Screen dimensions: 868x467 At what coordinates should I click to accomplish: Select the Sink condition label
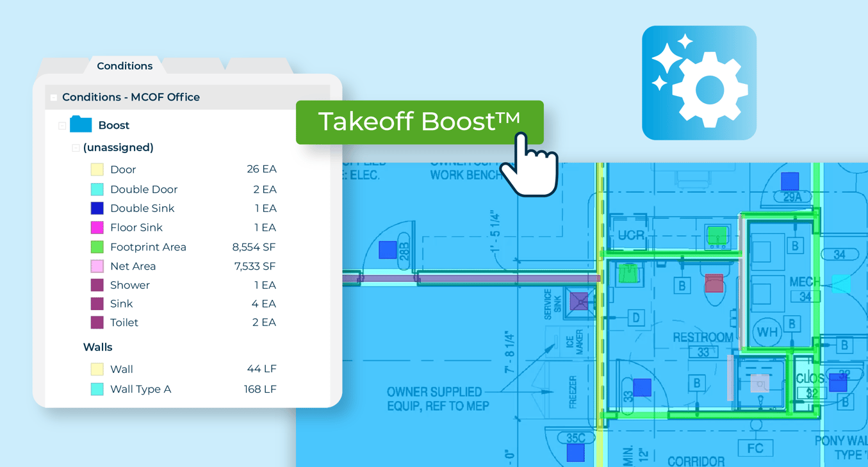pyautogui.click(x=121, y=304)
